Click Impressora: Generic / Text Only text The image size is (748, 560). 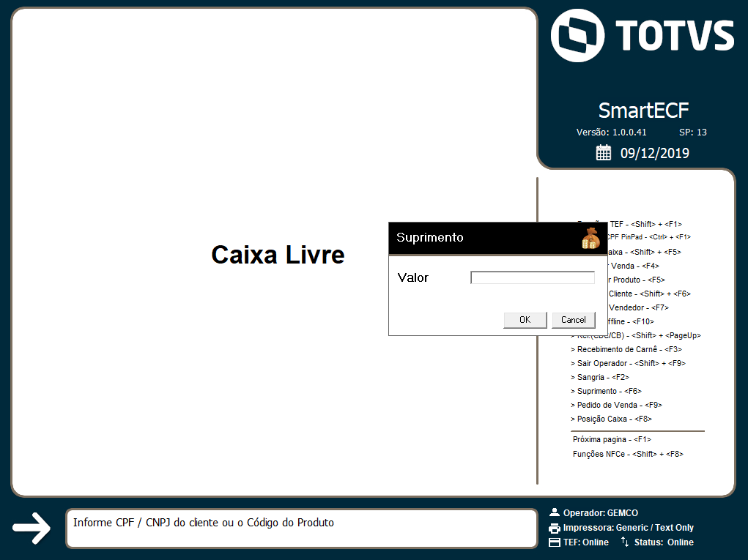click(x=629, y=528)
